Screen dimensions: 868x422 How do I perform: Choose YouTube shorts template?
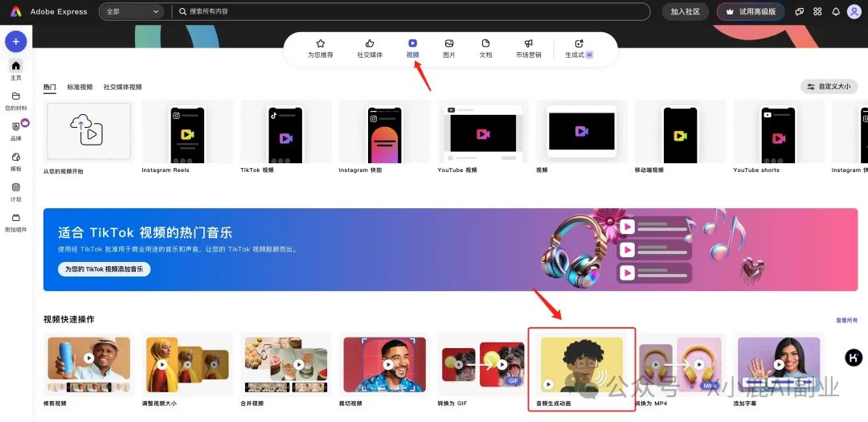778,137
